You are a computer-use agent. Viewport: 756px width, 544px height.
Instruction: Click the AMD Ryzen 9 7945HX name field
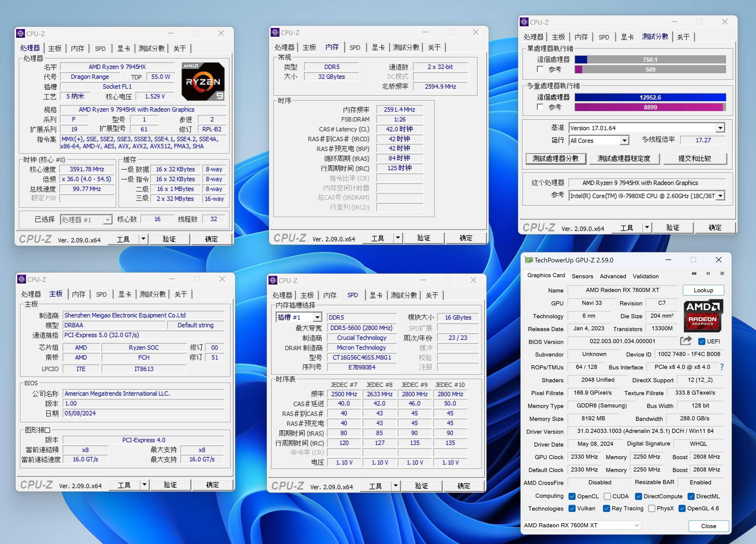point(117,67)
